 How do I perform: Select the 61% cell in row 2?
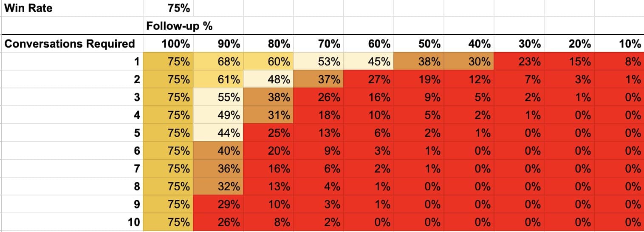(218, 79)
